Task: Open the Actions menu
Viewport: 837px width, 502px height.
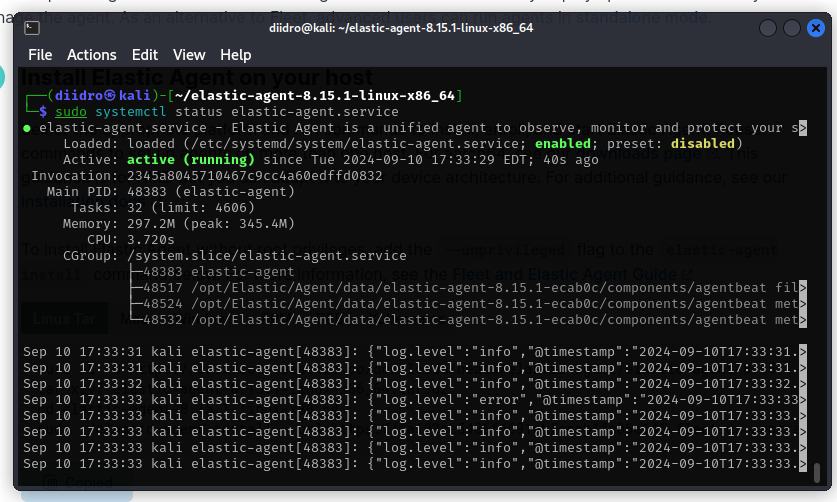Action: (91, 55)
